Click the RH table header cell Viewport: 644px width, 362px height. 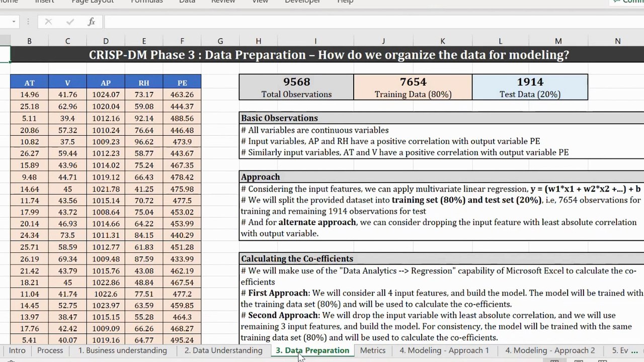click(144, 83)
